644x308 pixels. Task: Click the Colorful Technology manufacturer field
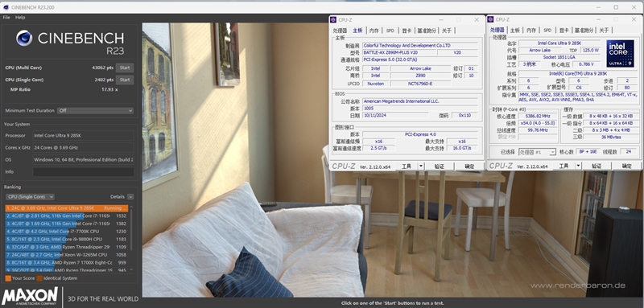(419, 46)
